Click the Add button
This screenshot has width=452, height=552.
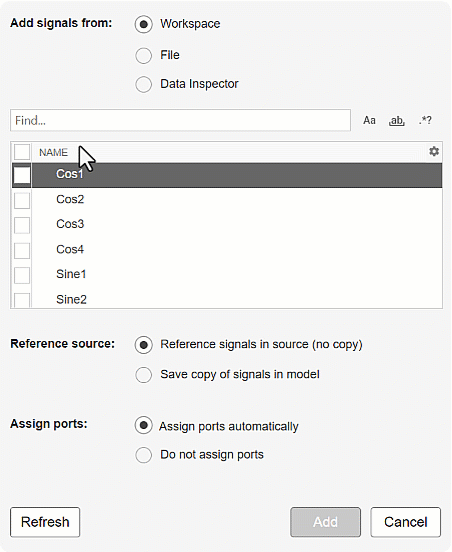(326, 522)
